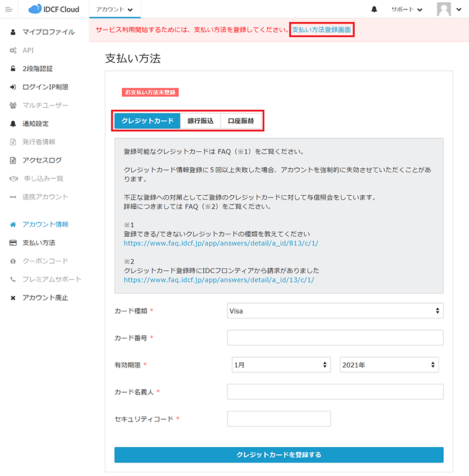Switch to the 銀行振込 tab
The height and width of the screenshot is (476, 469).
tap(200, 121)
